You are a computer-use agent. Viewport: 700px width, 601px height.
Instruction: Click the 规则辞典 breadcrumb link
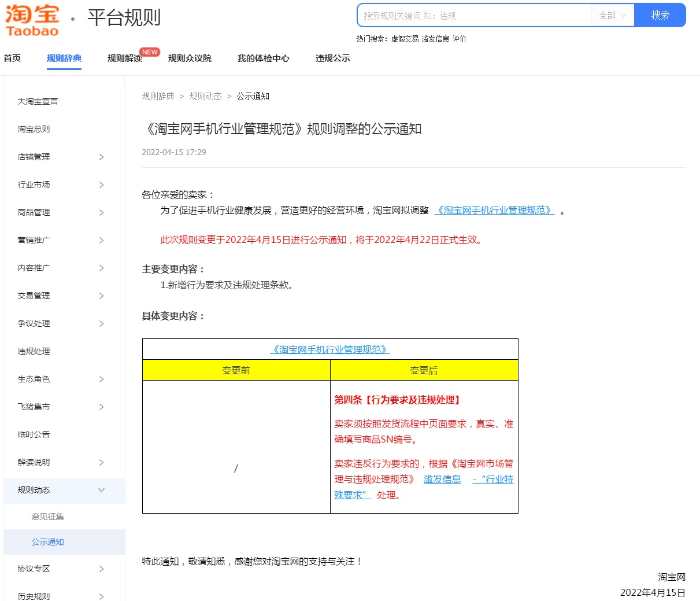(x=158, y=96)
